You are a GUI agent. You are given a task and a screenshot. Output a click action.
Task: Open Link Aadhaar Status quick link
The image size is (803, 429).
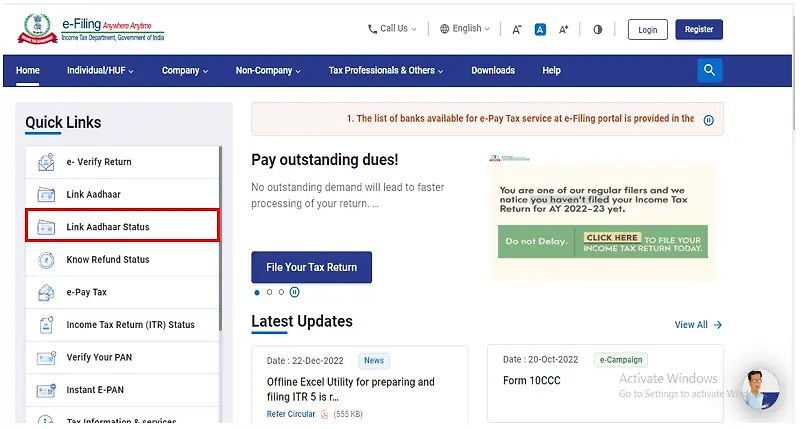click(123, 227)
